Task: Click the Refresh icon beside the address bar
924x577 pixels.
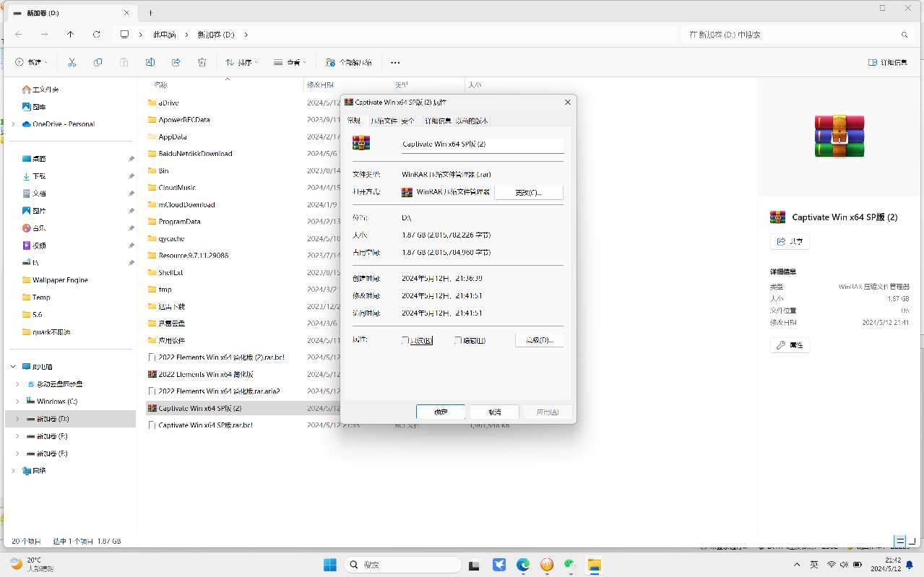Action: tap(97, 34)
